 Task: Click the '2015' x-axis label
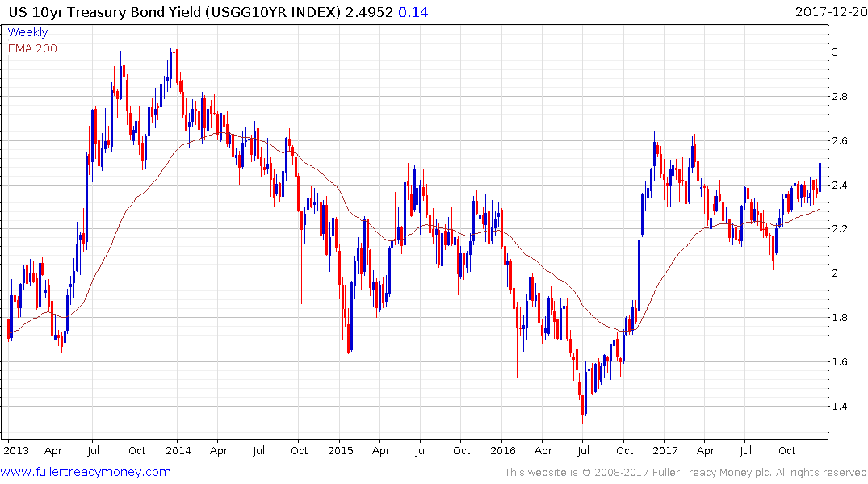341,450
